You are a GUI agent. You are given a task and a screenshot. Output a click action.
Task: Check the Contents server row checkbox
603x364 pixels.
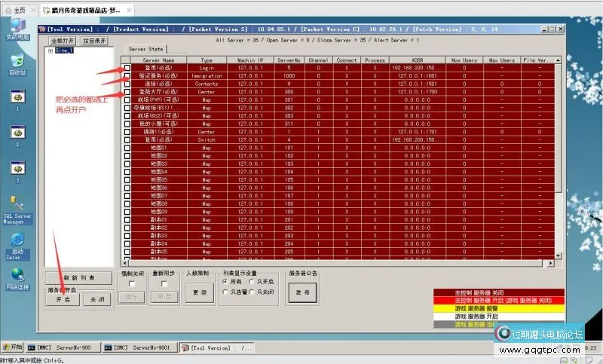[x=127, y=84]
